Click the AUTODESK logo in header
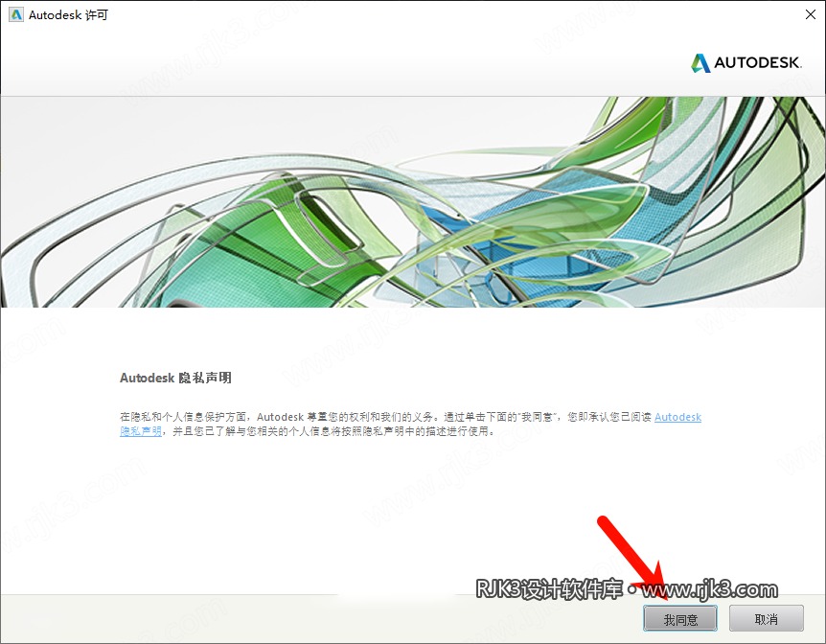The width and height of the screenshot is (826, 644). [746, 62]
